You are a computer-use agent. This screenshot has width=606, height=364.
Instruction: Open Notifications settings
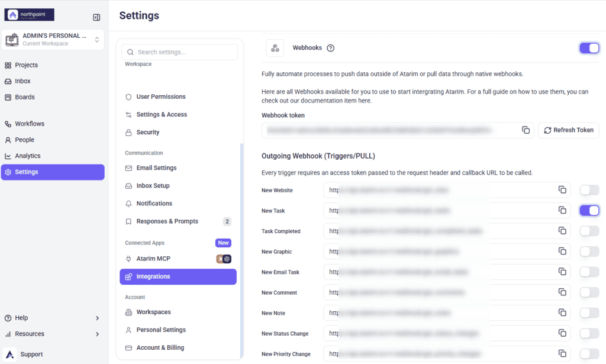tap(178, 203)
